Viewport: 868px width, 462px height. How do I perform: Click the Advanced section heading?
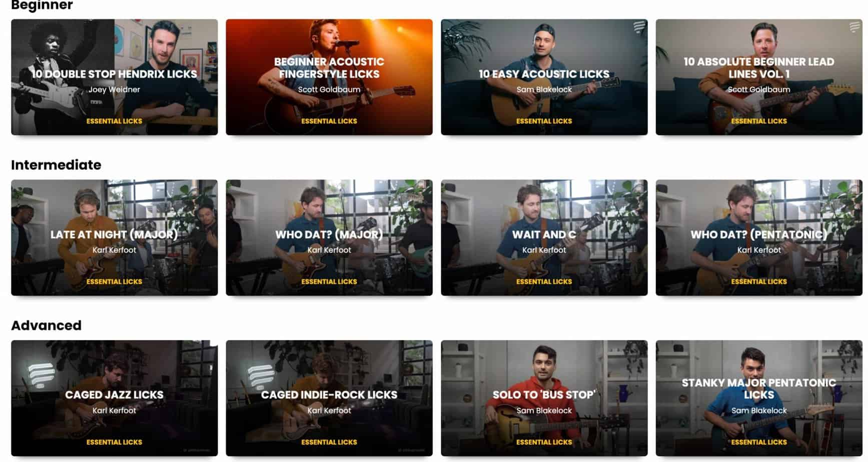coord(46,325)
